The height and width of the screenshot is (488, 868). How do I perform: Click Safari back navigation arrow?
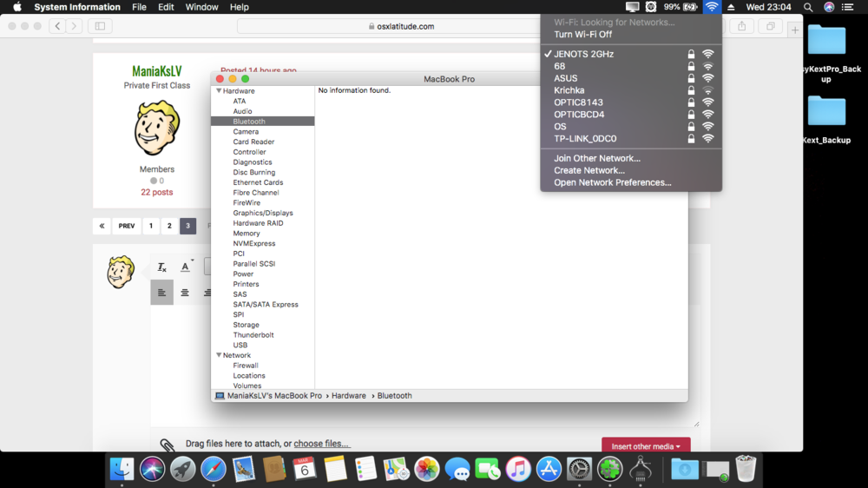pyautogui.click(x=57, y=26)
